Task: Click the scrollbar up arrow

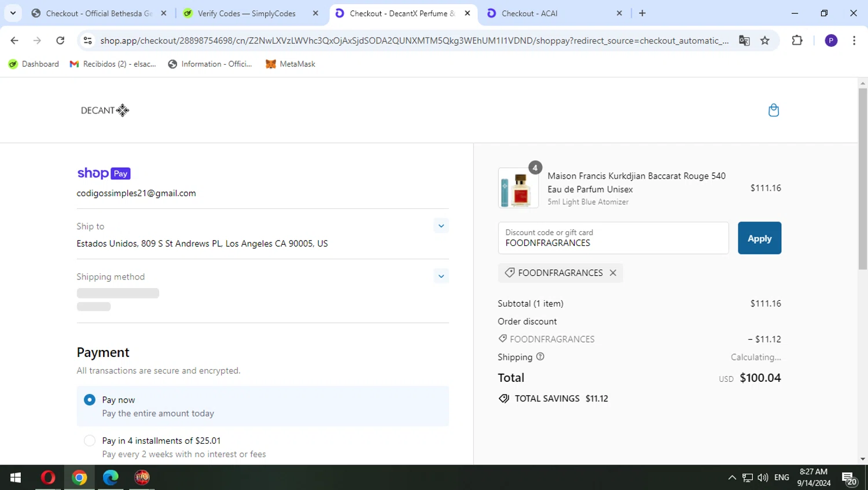Action: (863, 83)
